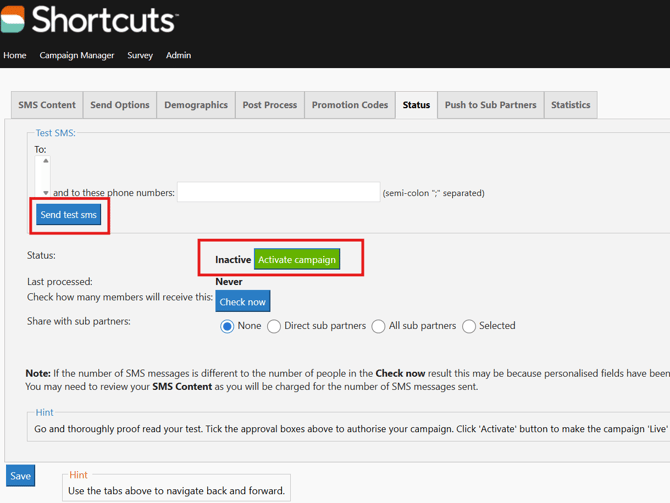Select All sub partners radio button
Viewport: 670px width, 503px height.
pyautogui.click(x=379, y=326)
